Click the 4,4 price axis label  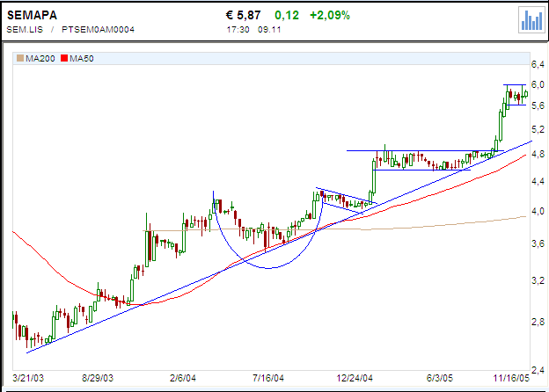click(x=538, y=181)
